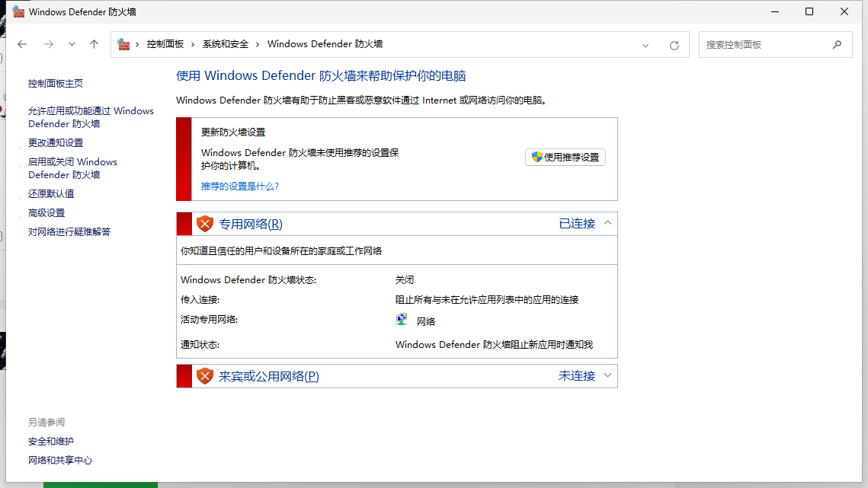
Task: Open 安全和维护 link
Action: point(51,442)
